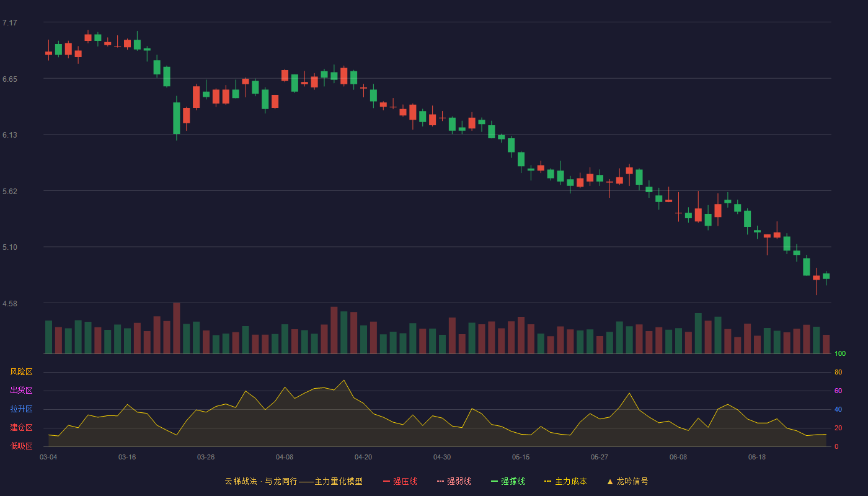The width and height of the screenshot is (868, 496).
Task: Click the 05-15 date axis label
Action: (521, 457)
